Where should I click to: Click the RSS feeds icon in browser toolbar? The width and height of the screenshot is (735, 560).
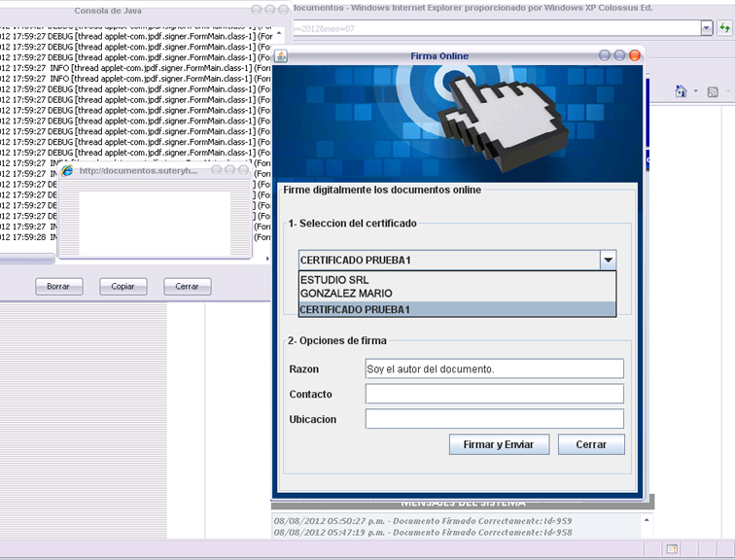pos(713,91)
